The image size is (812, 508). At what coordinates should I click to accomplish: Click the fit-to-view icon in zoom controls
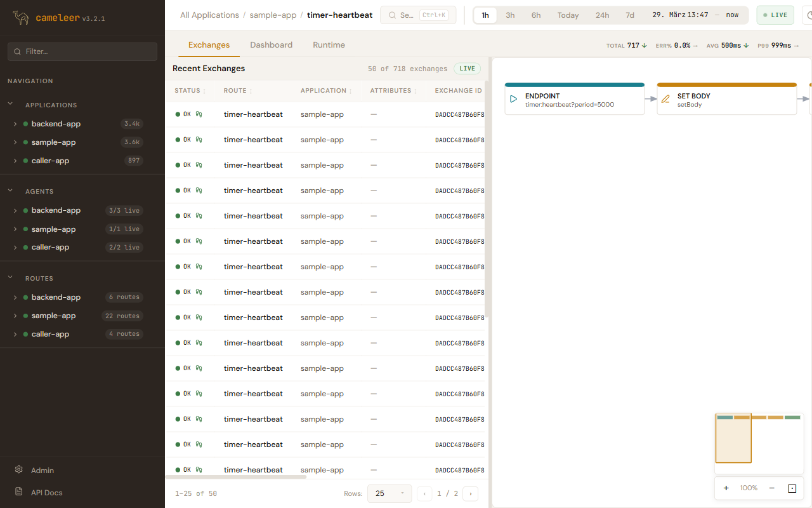tap(792, 488)
